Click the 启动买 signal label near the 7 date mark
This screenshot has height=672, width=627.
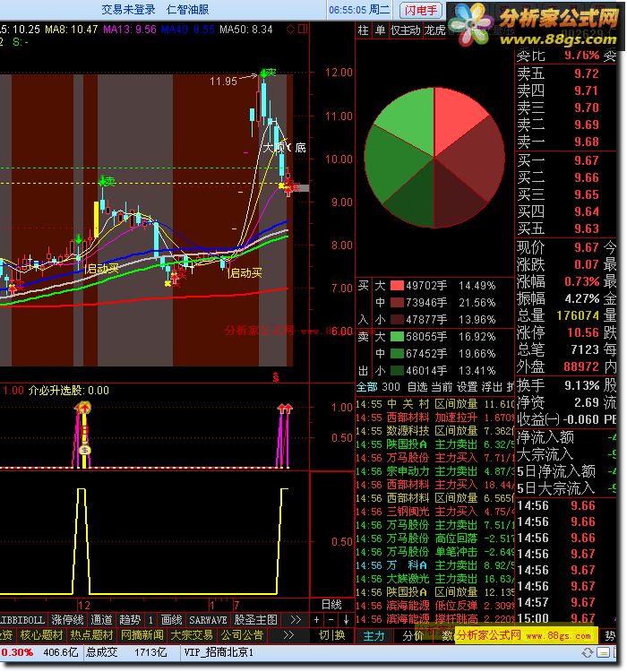[245, 273]
